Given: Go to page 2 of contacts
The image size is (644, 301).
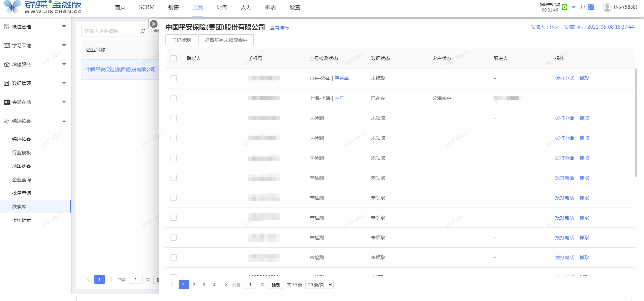Looking at the screenshot, I should (x=194, y=284).
